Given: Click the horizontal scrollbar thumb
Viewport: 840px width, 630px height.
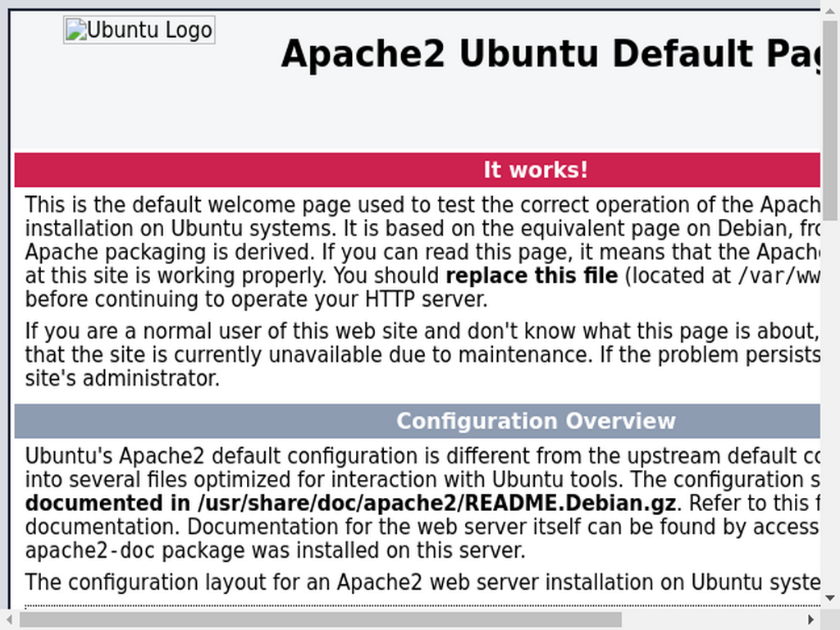Looking at the screenshot, I should pos(321,620).
